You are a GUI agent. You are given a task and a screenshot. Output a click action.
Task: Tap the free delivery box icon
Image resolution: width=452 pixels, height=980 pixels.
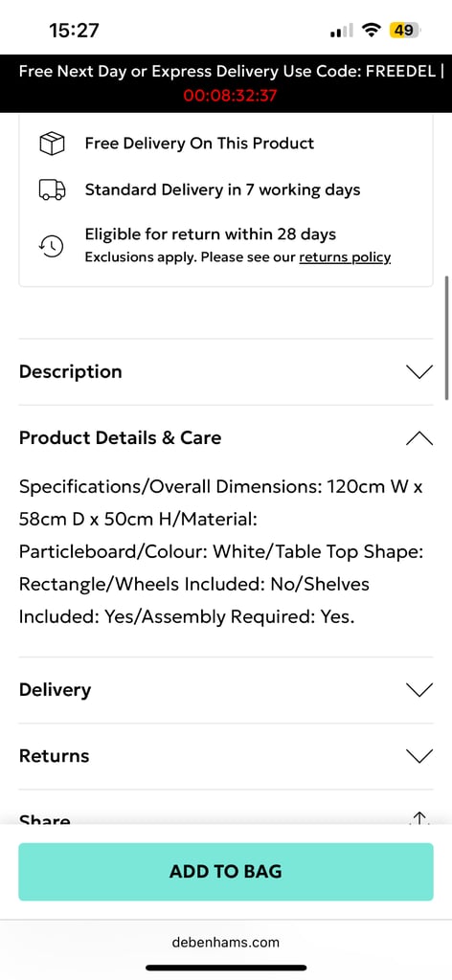pyautogui.click(x=53, y=145)
